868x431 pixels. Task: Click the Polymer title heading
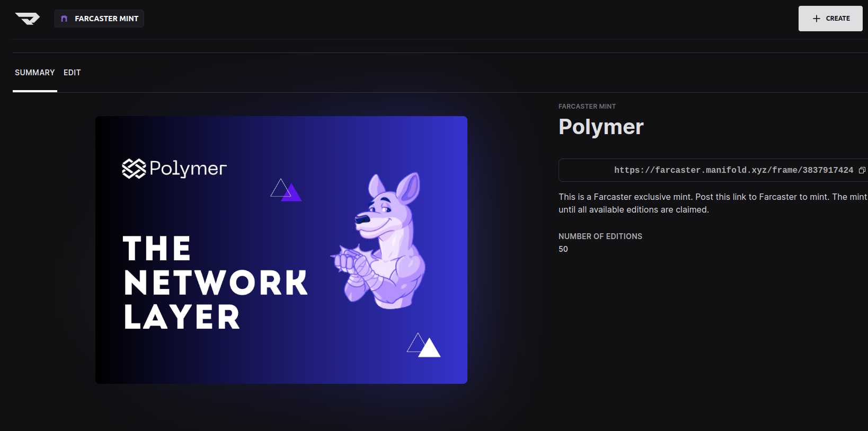pyautogui.click(x=601, y=127)
